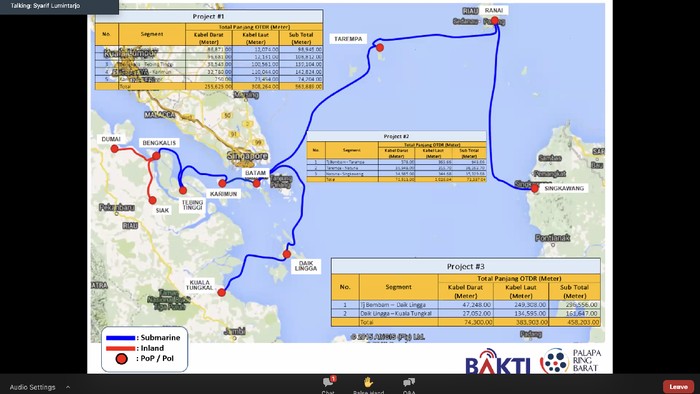Click the red PoP marker at Dumai
Screen dimensions: 700x394
pos(115,149)
